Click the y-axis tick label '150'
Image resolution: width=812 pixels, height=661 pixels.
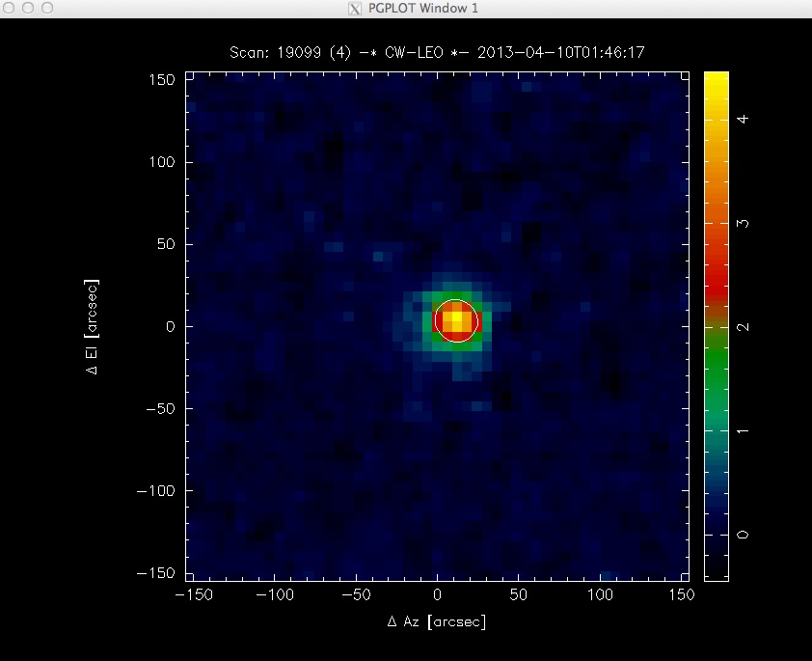coord(162,80)
